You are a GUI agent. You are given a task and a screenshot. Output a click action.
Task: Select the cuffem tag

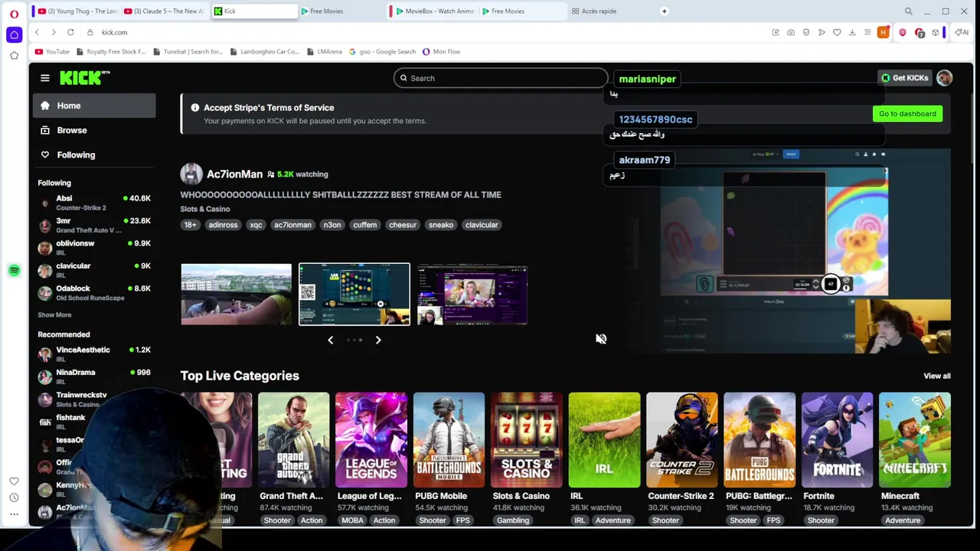pos(364,225)
